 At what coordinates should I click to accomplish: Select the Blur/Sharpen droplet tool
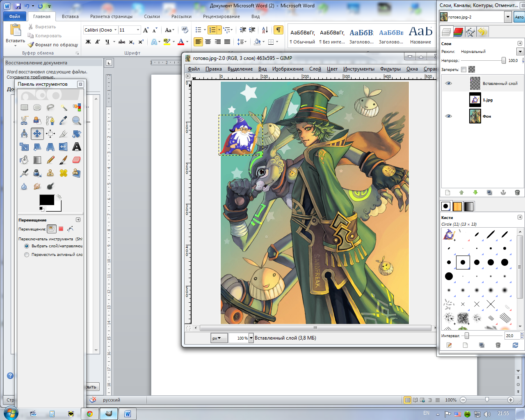coord(24,186)
